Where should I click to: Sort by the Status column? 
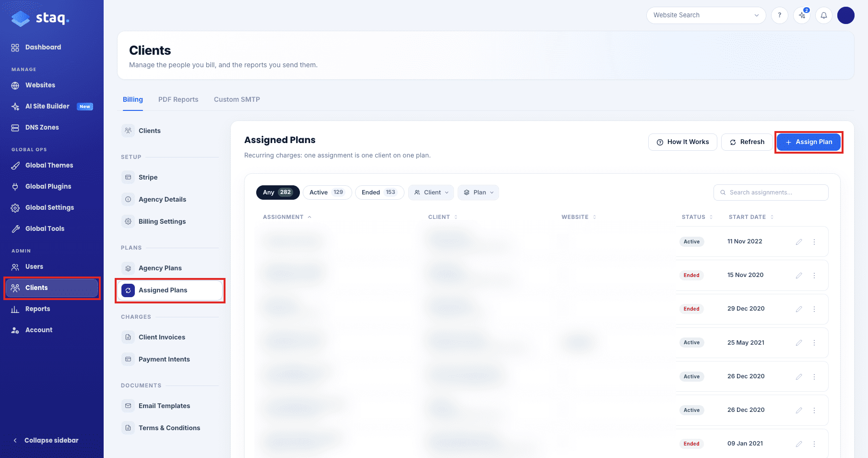point(697,217)
